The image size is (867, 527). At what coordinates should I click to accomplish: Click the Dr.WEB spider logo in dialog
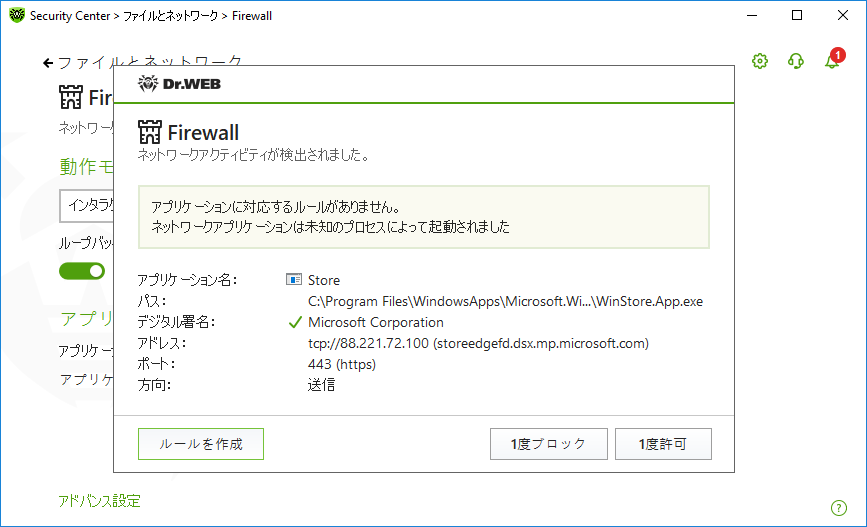148,84
